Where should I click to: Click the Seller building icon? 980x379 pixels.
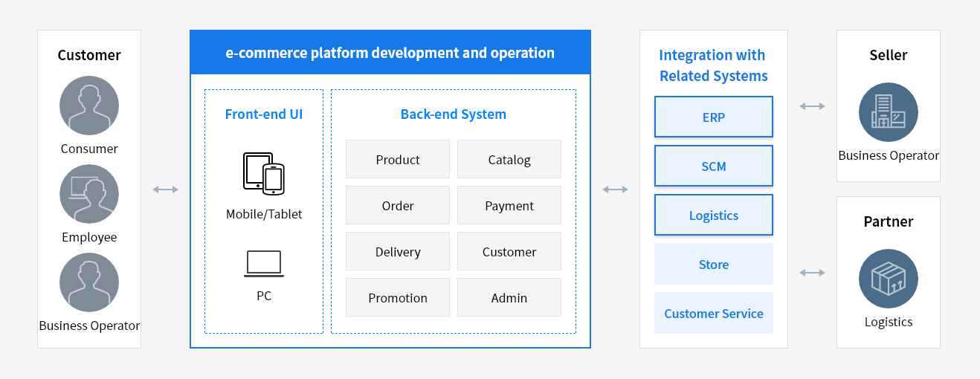pos(888,112)
